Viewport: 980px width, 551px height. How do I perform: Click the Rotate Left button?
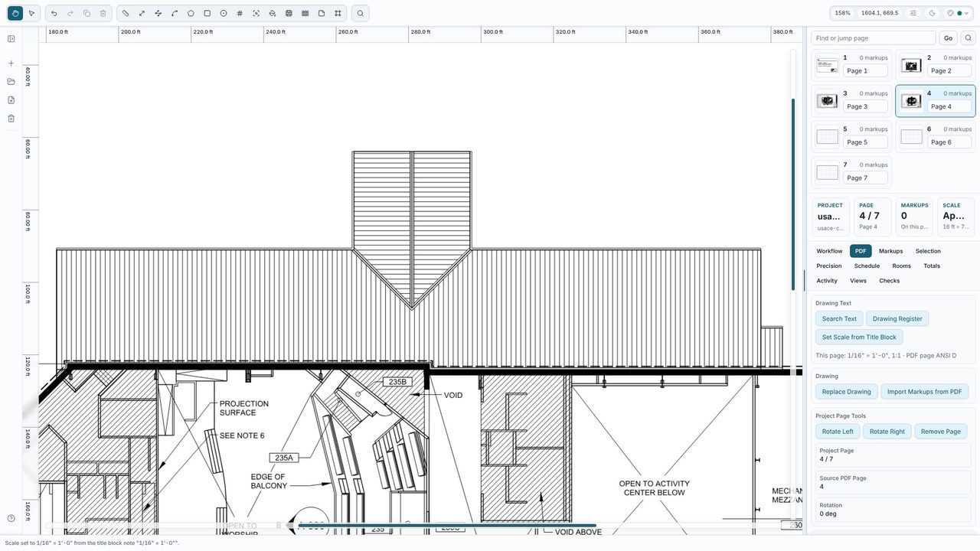838,432
